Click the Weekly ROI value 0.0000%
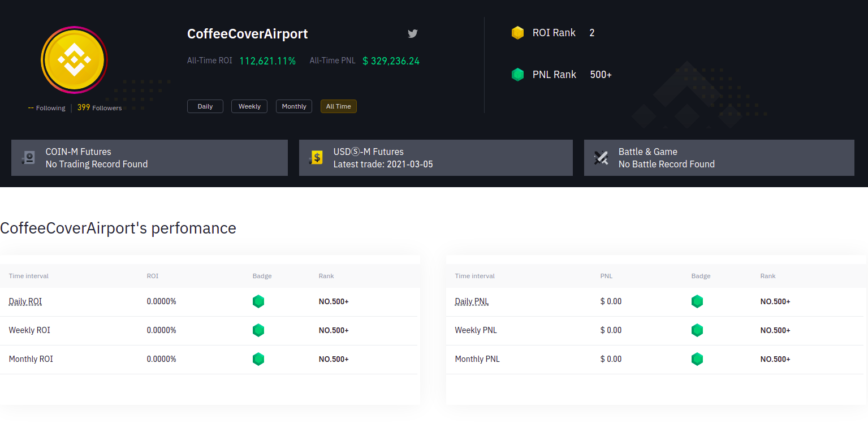This screenshot has height=432, width=868. click(162, 330)
